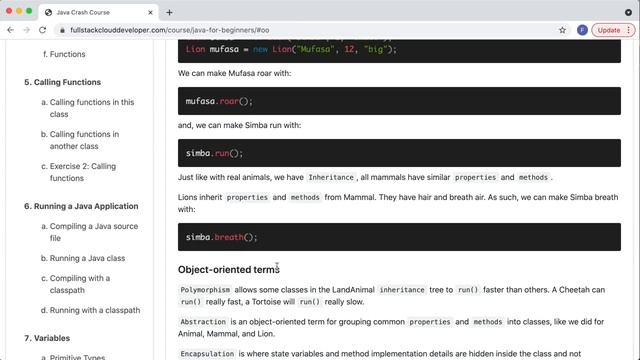
Task: Jump to section 6 Running a Java Application
Action: (81, 206)
